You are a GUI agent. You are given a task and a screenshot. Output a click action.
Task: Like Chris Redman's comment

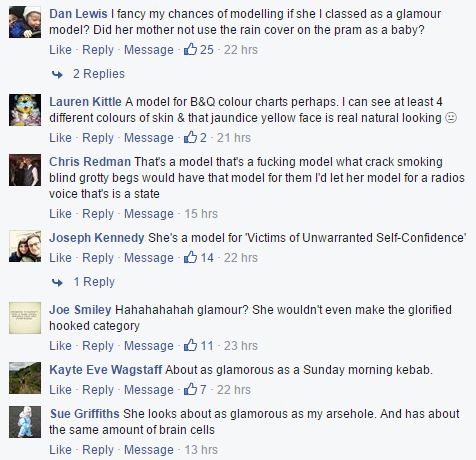point(60,214)
